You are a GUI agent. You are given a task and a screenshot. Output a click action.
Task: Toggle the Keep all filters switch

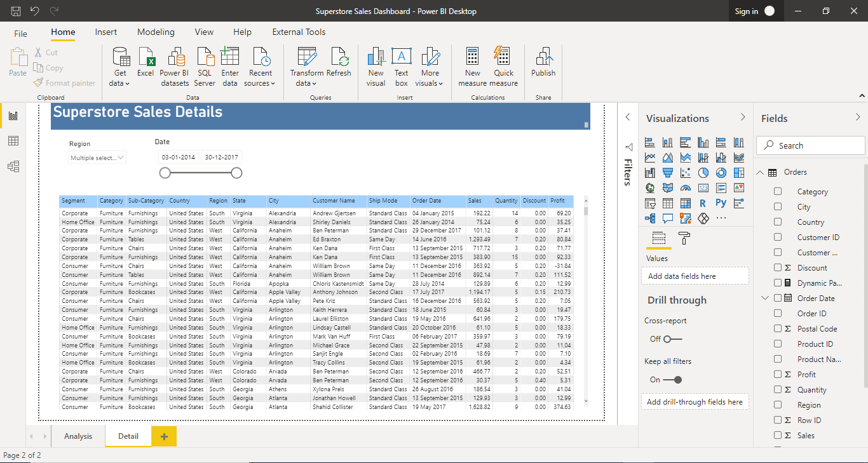(672, 380)
